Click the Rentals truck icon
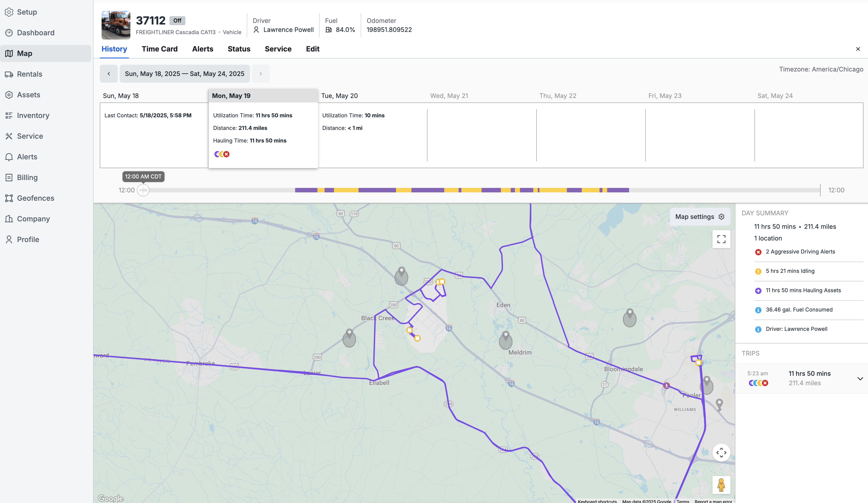This screenshot has width=868, height=503. click(x=9, y=74)
